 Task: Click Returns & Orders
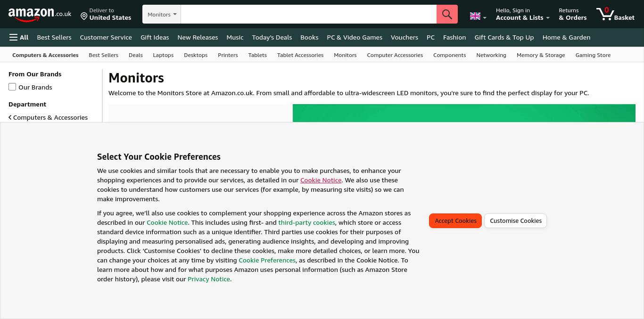[573, 14]
